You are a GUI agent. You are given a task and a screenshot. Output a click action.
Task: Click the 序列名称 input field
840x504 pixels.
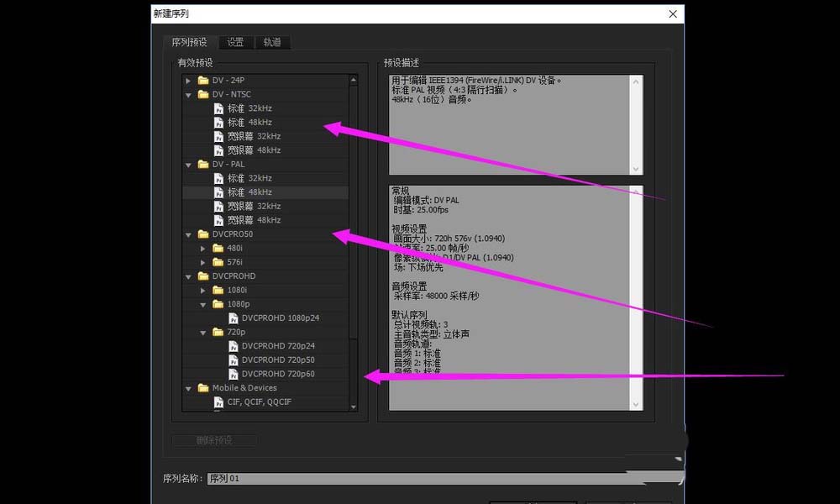click(336, 478)
